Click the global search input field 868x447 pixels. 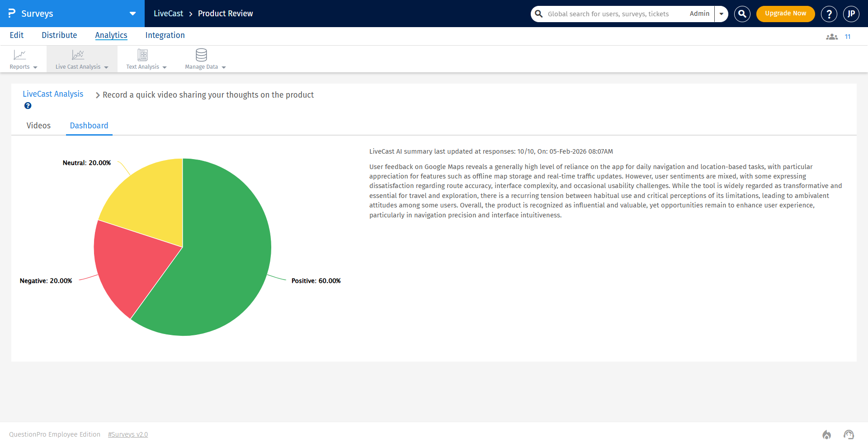pyautogui.click(x=610, y=14)
